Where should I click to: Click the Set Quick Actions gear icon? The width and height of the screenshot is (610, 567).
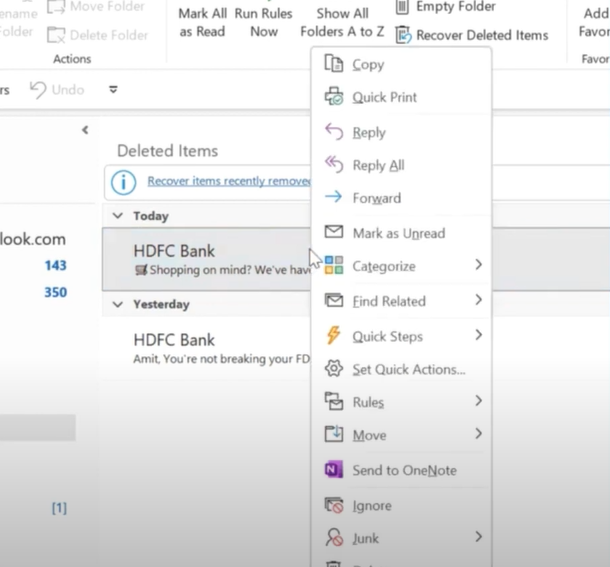point(334,368)
